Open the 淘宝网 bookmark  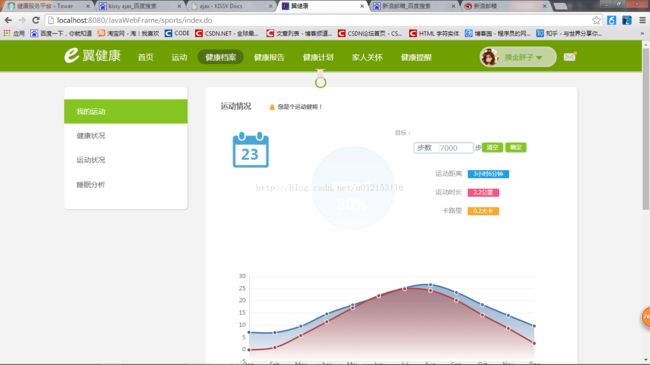[128, 33]
